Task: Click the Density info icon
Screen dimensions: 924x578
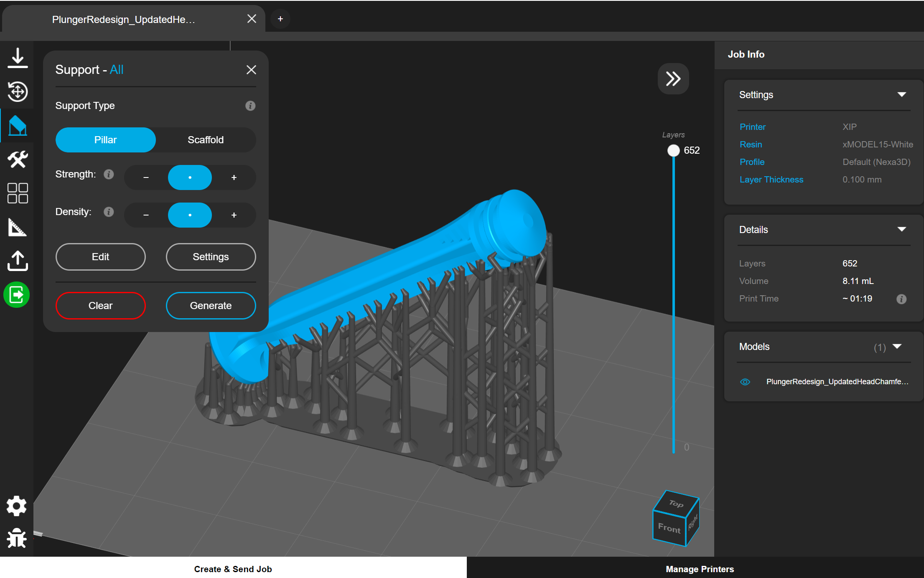Action: (x=109, y=212)
